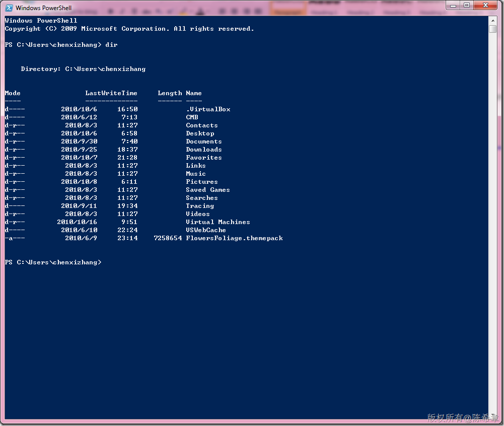
Task: Click the Copyright 2009 Microsoft Corporation line
Action: pos(129,29)
